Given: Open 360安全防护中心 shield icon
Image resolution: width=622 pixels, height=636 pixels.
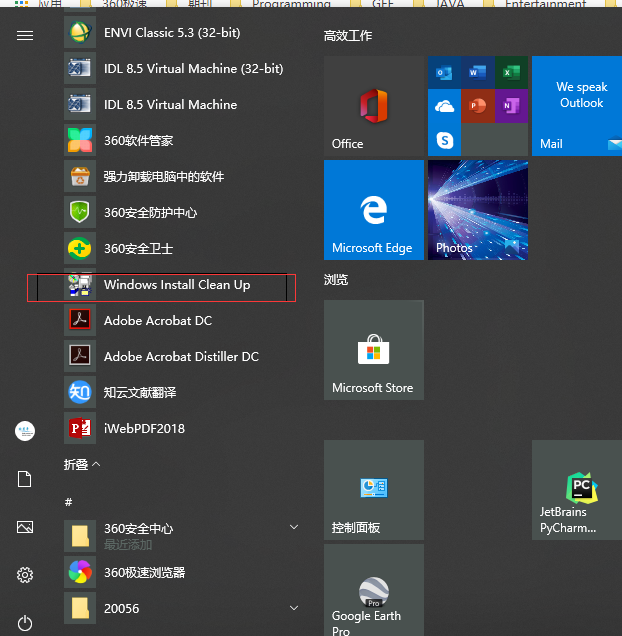Looking at the screenshot, I should (x=80, y=212).
